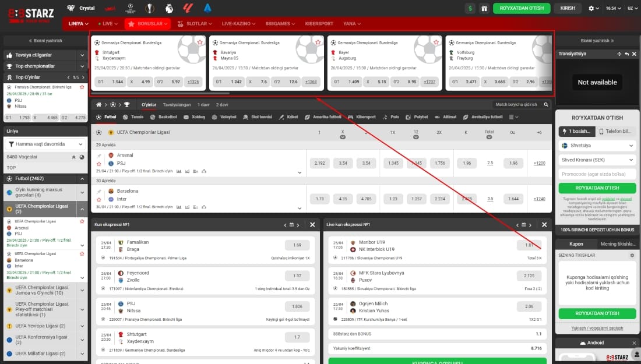The width and height of the screenshot is (641, 364).
Task: Open the Crystal game shortcut
Action: coord(80,8)
